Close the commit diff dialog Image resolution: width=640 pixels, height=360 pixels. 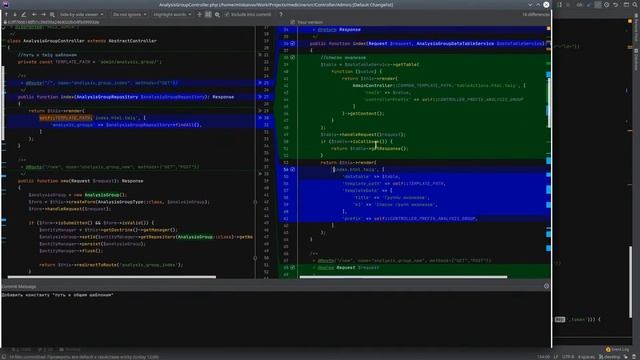(546, 4)
